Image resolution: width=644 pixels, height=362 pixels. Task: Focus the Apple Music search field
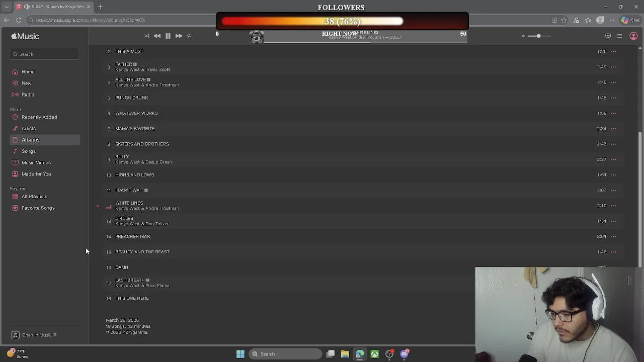point(45,54)
